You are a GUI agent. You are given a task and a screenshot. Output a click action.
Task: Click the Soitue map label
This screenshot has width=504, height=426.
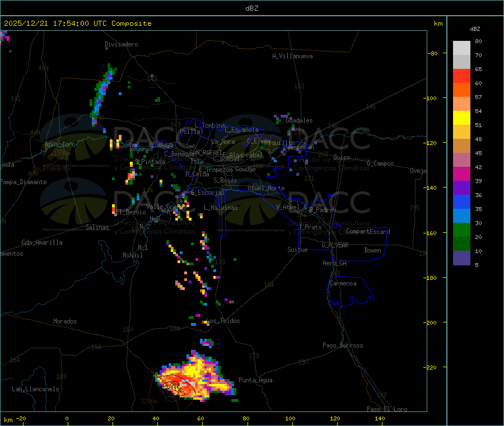[x=297, y=250]
